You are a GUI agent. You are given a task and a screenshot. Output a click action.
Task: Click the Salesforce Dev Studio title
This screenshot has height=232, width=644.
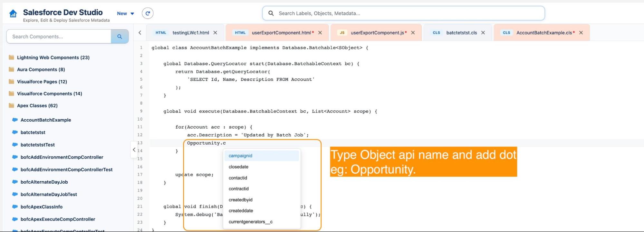click(x=63, y=12)
